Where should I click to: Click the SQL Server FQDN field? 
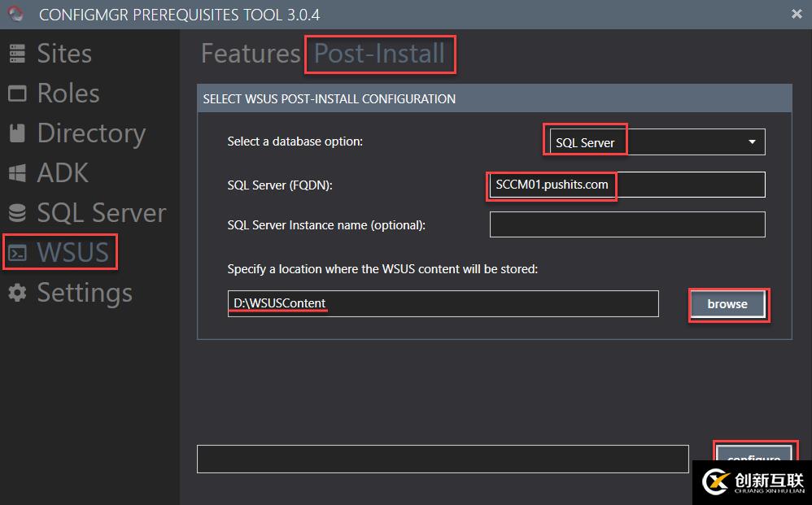(x=627, y=185)
